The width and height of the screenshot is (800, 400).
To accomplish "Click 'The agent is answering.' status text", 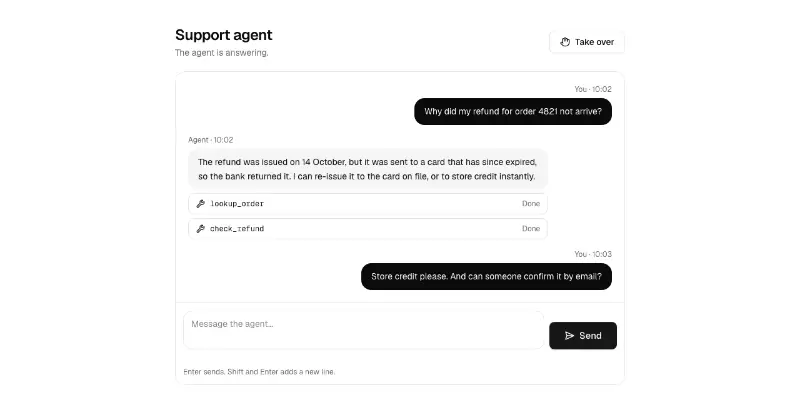I will pyautogui.click(x=221, y=53).
